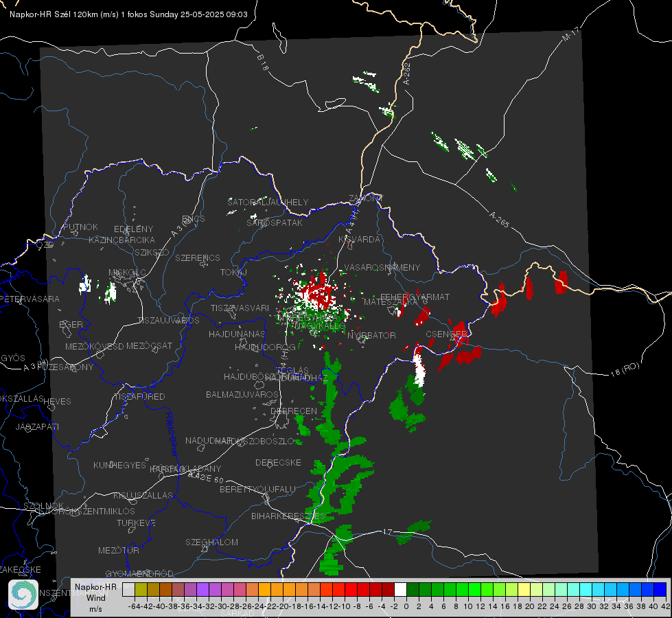Select the KAZINCBARCIKA label
The image size is (672, 618).
[121, 240]
